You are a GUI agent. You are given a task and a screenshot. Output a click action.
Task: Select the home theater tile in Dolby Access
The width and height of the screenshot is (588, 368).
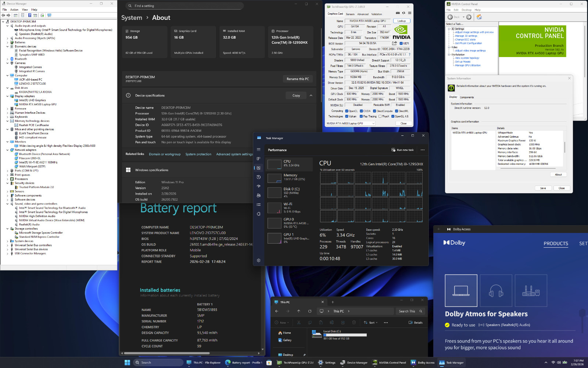coord(531,290)
